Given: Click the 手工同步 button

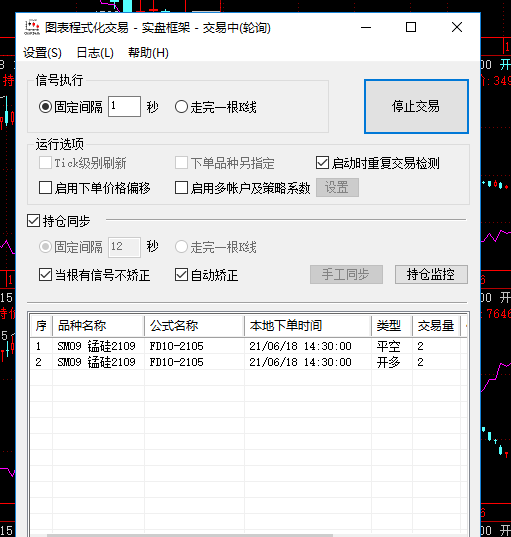Looking at the screenshot, I should tap(346, 274).
